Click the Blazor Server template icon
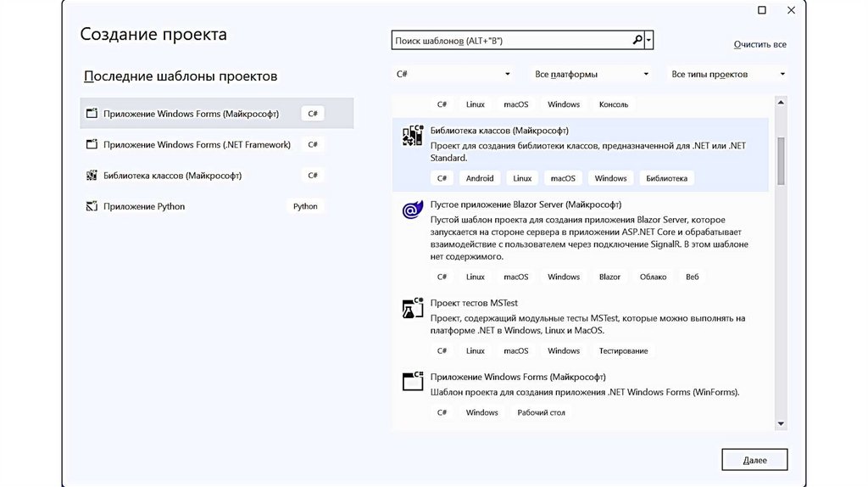The width and height of the screenshot is (868, 487). point(413,210)
